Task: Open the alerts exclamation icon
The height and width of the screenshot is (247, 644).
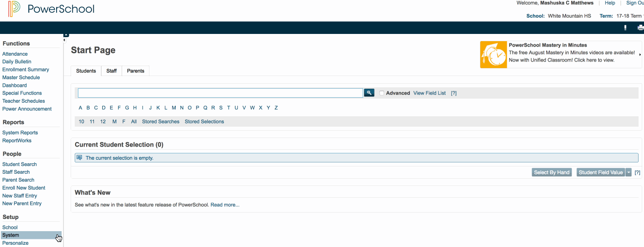Action: click(625, 28)
